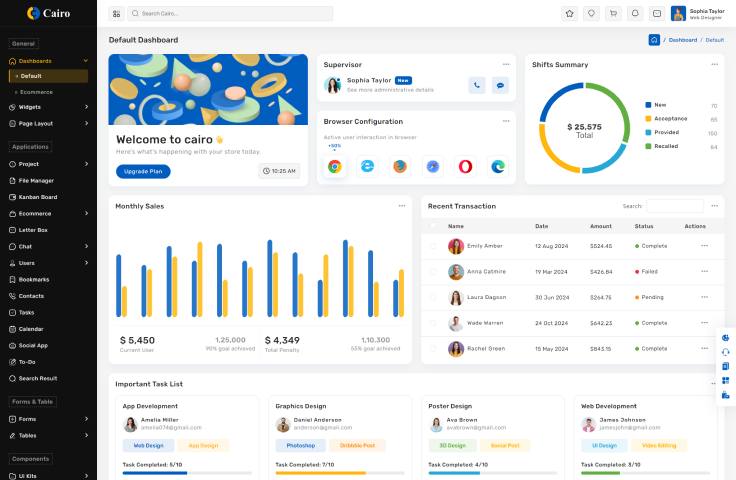Image resolution: width=736 pixels, height=480 pixels.
Task: Expand the Project menu in sidebar
Action: tap(48, 163)
